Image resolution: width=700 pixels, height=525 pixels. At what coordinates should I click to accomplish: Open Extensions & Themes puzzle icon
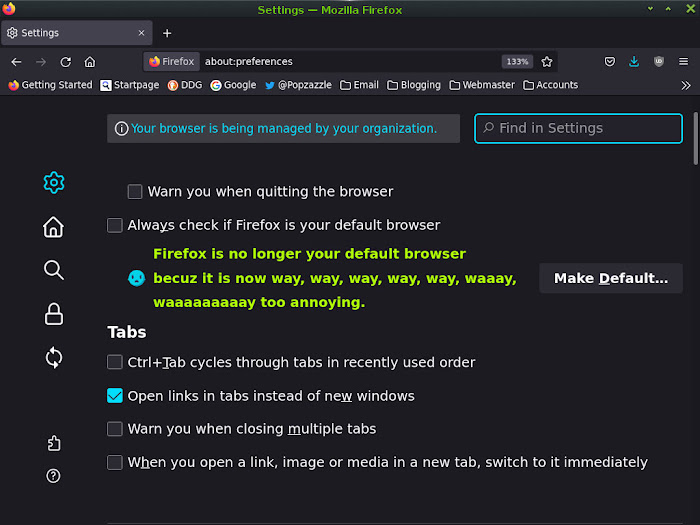coord(54,443)
